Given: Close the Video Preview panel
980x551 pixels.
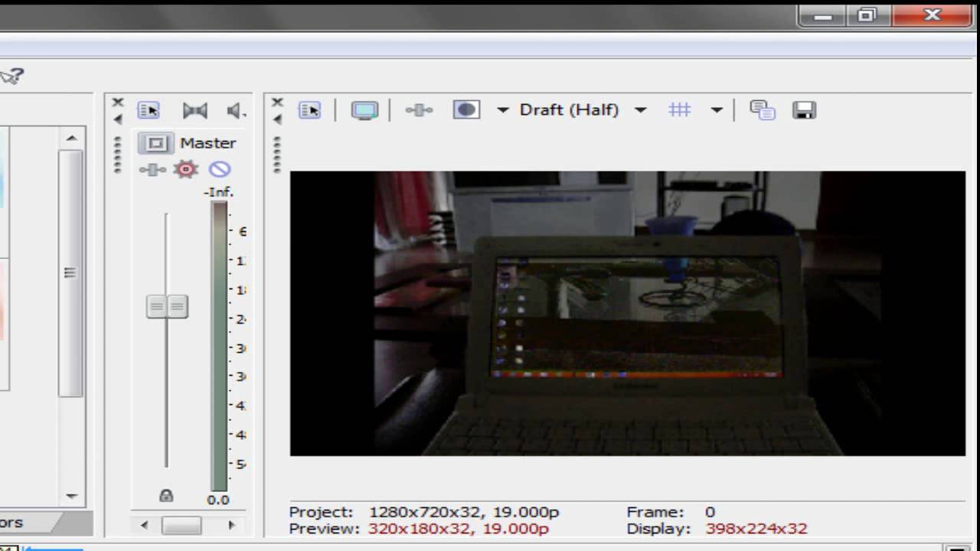Looking at the screenshot, I should click(x=277, y=102).
